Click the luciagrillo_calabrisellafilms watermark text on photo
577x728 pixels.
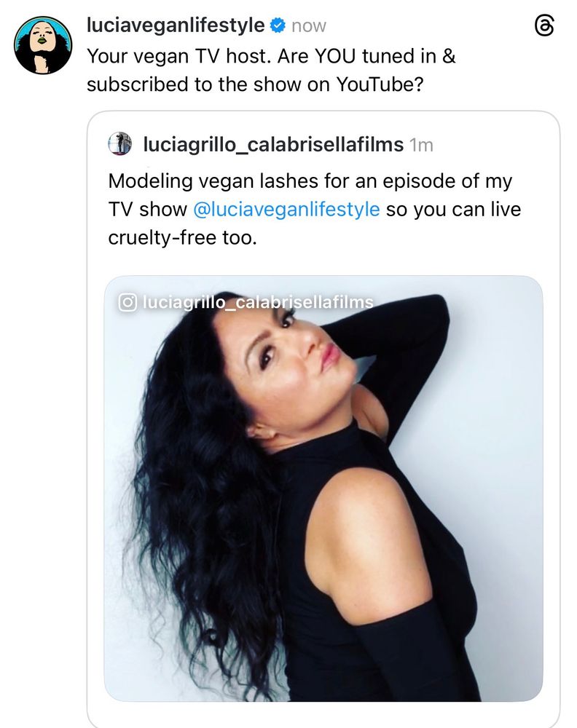pos(257,302)
